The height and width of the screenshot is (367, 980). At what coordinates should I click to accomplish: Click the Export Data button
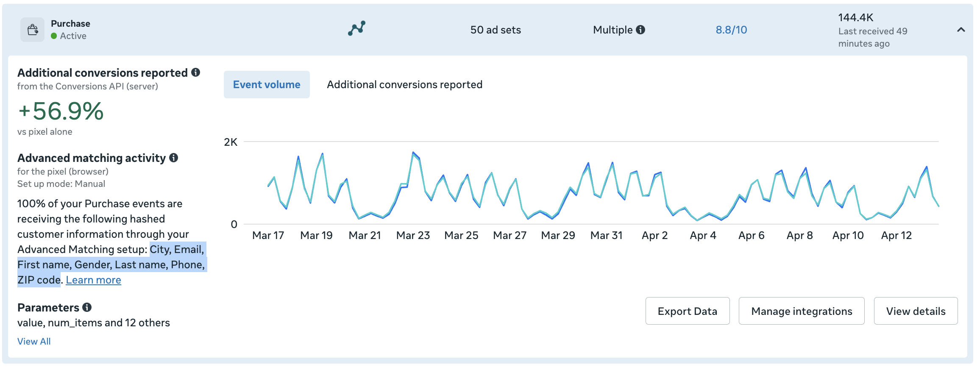click(688, 311)
